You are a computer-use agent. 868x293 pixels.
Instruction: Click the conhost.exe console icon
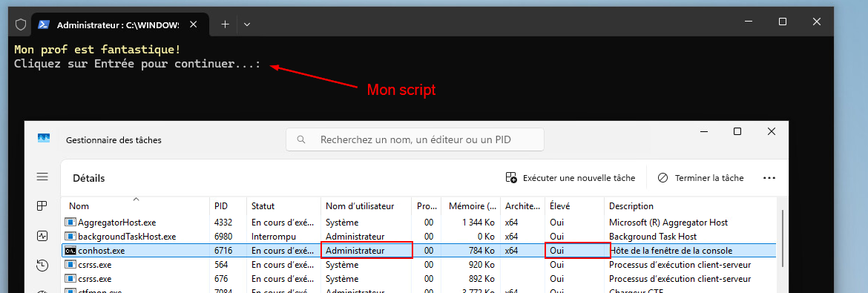(70, 251)
